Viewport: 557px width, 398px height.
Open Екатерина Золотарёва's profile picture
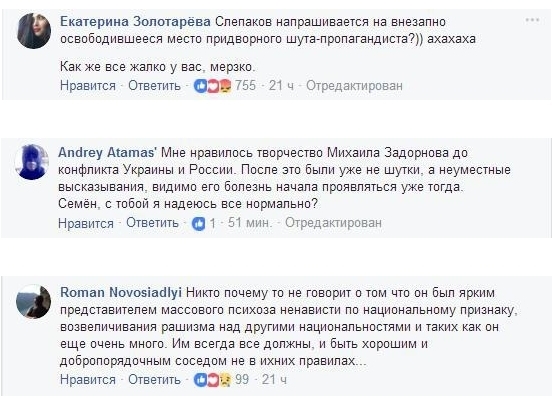(34, 31)
